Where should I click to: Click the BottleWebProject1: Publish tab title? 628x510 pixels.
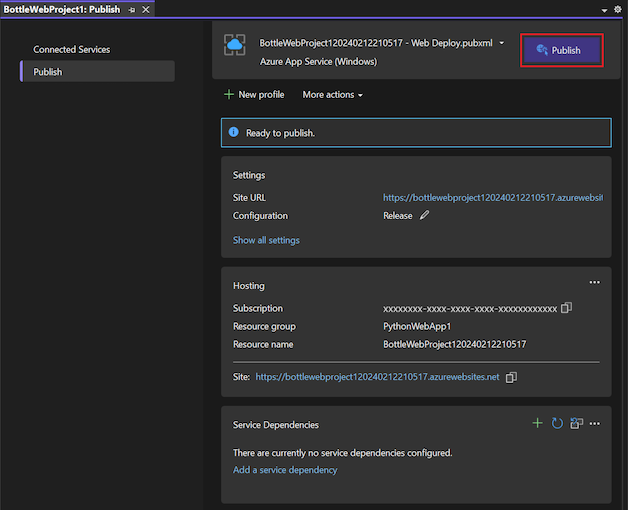(62, 9)
